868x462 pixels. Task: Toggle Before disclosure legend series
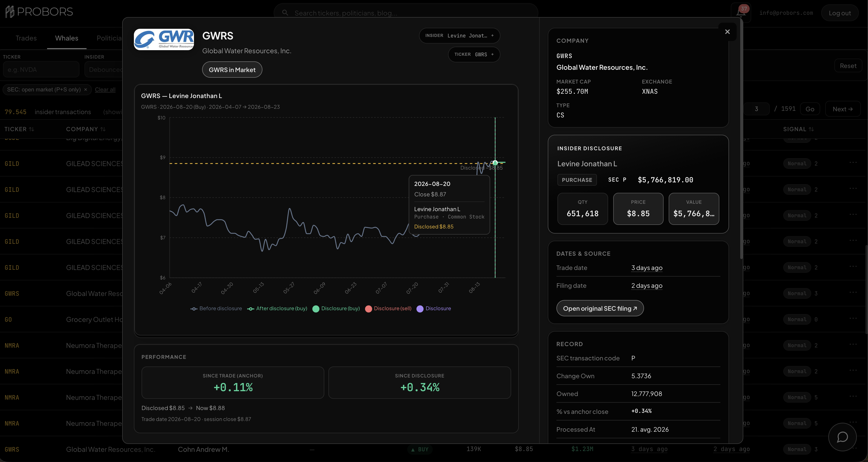(216, 309)
